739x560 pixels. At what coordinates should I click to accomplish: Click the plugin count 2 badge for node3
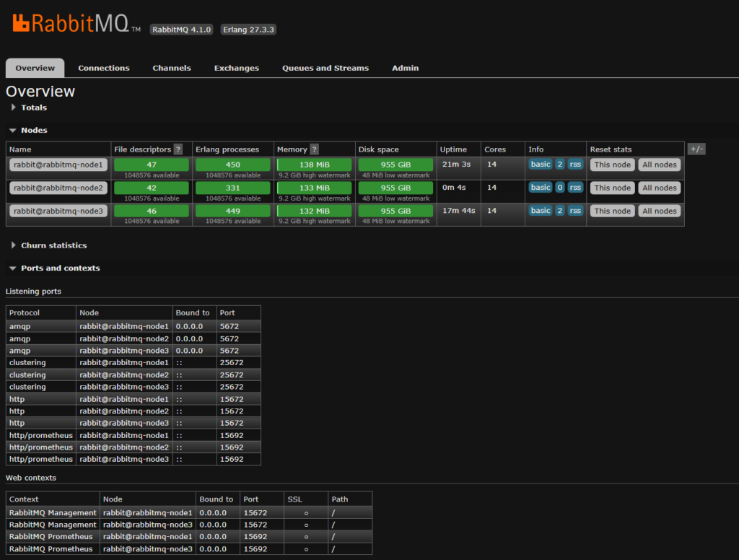(x=559, y=210)
